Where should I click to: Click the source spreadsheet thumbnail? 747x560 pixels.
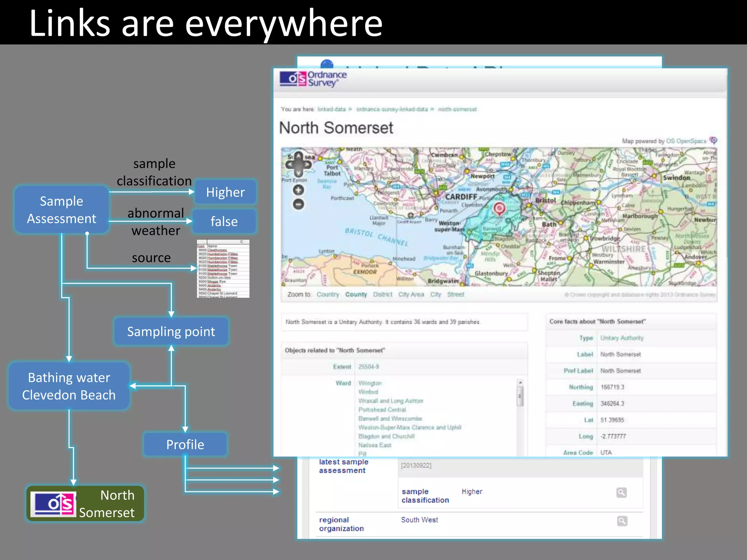click(223, 269)
